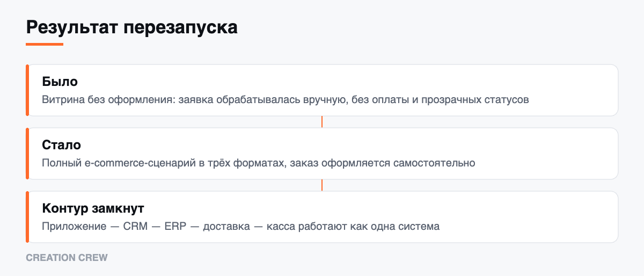Click the connector line between 'Стало' and 'Контур замкнут'
This screenshot has height=276, width=644.
322,185
